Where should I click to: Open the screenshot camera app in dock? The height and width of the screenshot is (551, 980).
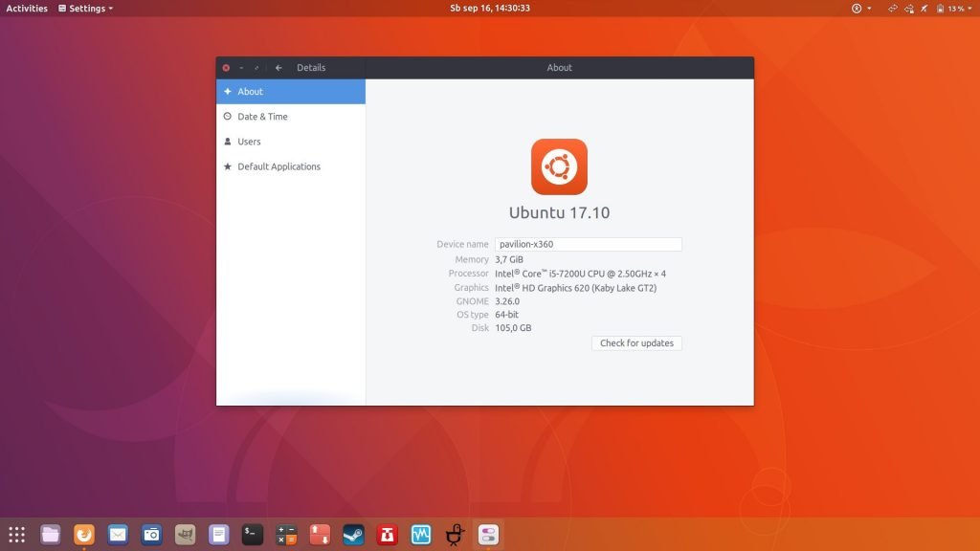[x=151, y=534]
